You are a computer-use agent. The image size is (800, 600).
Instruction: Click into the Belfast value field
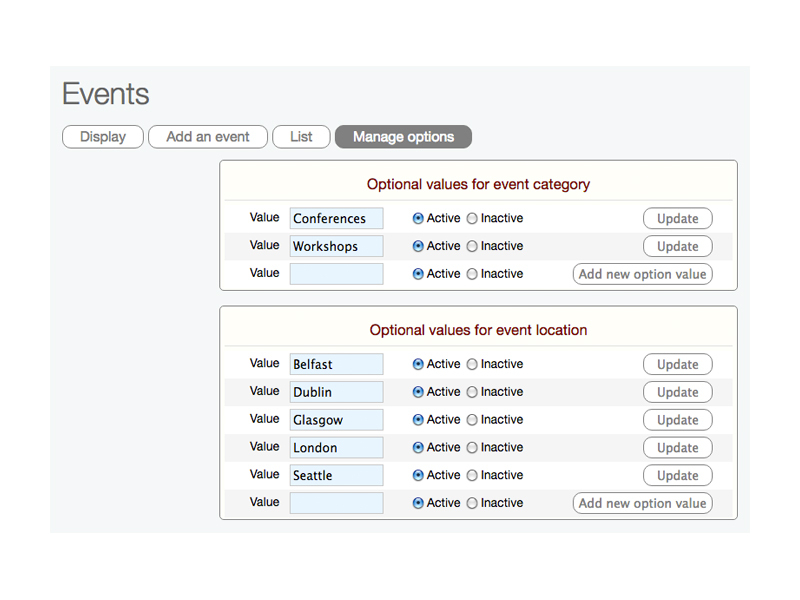tap(336, 365)
